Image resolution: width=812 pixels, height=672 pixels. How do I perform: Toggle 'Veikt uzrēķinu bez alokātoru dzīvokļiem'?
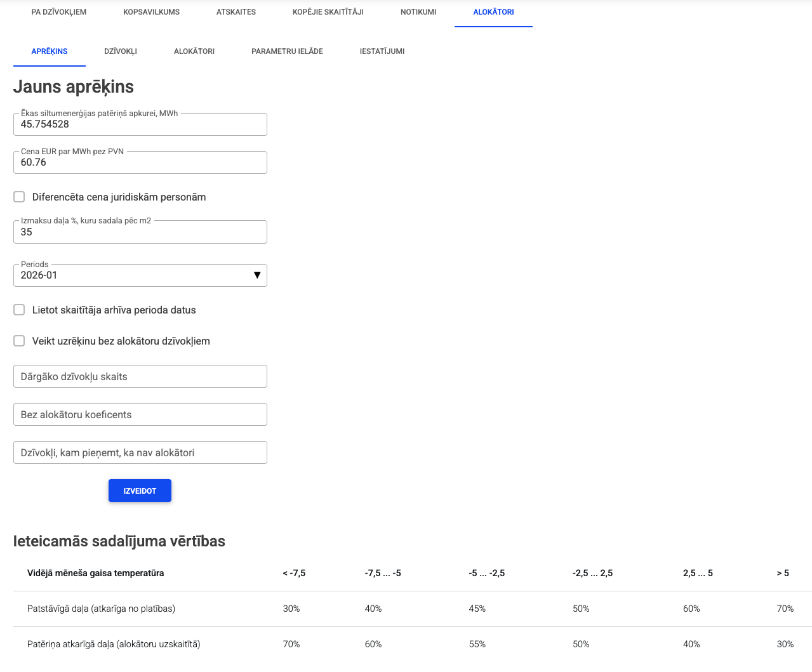tap(19, 341)
